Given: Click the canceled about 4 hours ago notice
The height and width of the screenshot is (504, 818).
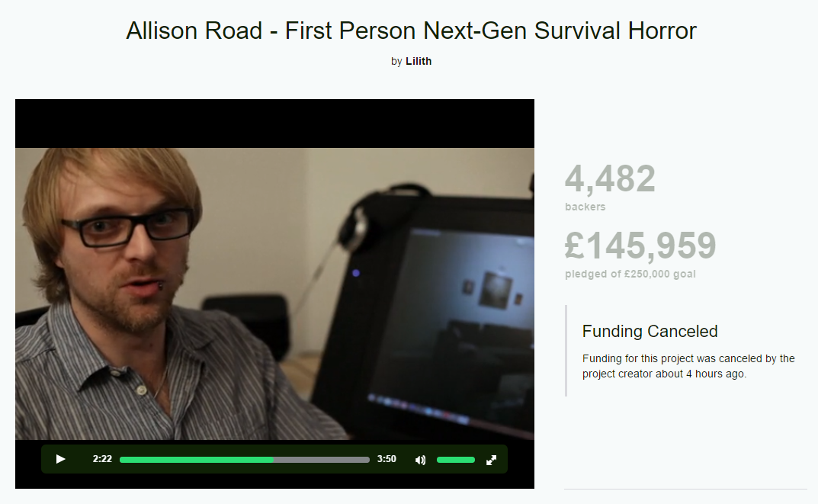Looking at the screenshot, I should tap(688, 366).
